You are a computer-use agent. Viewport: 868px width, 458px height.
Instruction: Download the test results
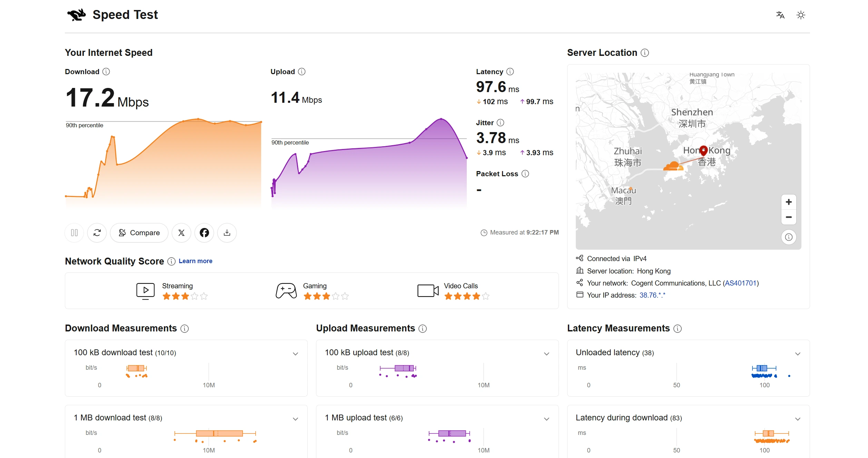(227, 233)
